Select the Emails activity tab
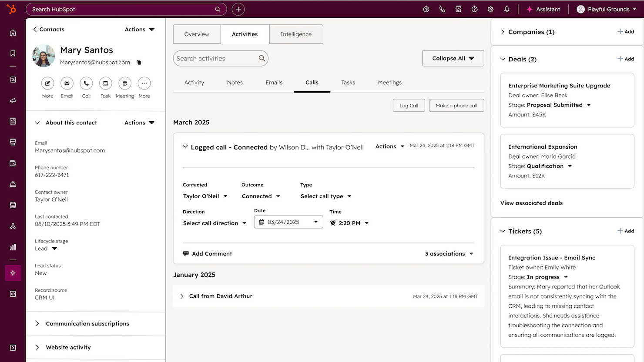Screen dimensions: 644x362 [274, 82]
